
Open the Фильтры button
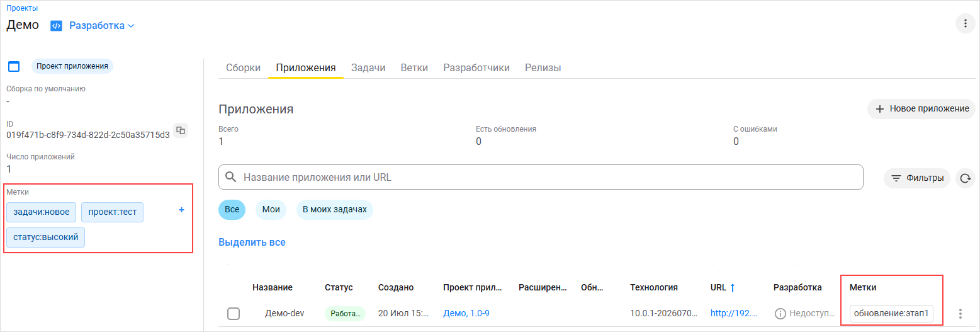click(917, 178)
